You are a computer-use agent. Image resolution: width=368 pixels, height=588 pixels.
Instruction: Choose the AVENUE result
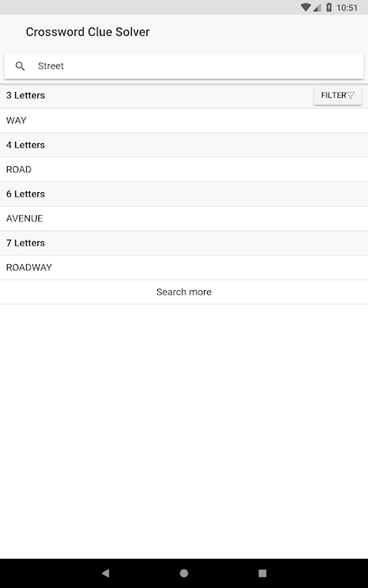25,218
